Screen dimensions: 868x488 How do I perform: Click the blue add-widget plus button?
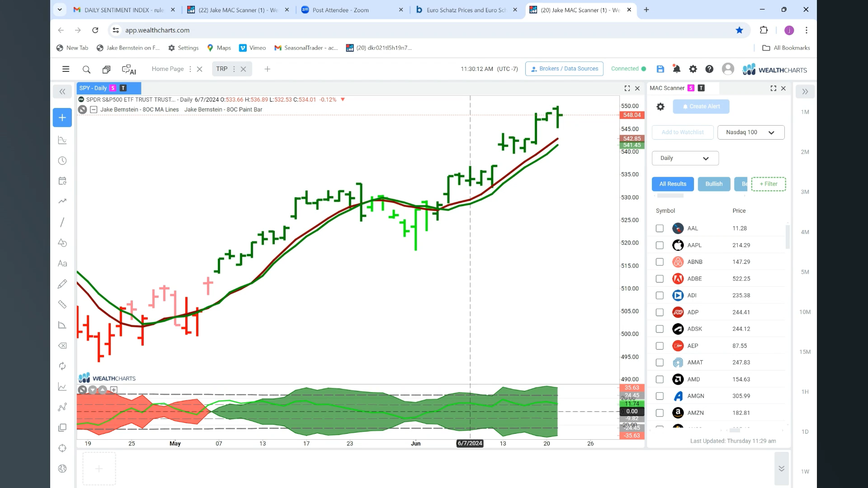[62, 117]
